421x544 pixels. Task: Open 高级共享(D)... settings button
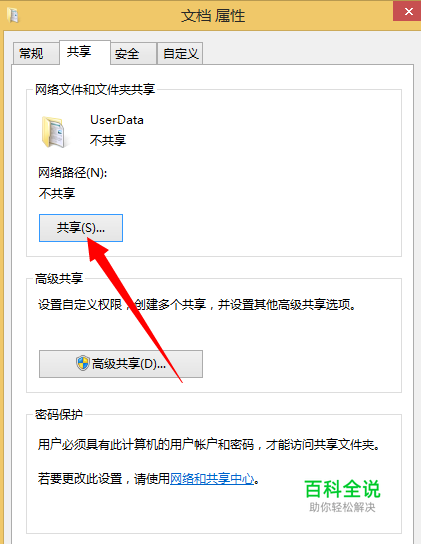(x=121, y=364)
